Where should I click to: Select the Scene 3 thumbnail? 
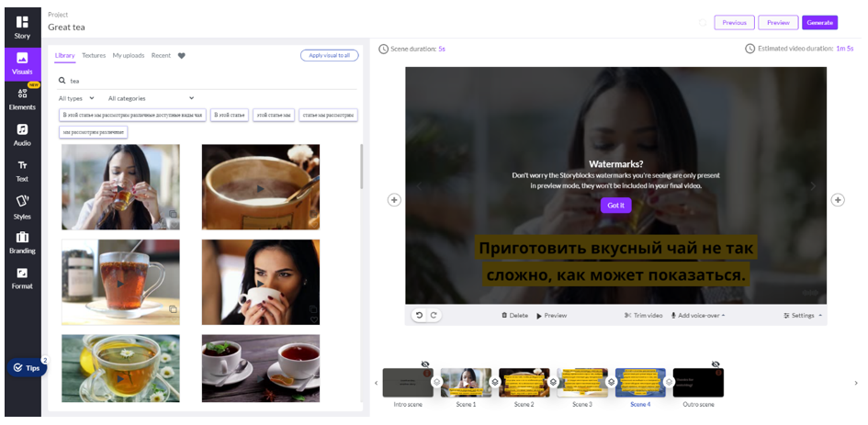tap(582, 383)
